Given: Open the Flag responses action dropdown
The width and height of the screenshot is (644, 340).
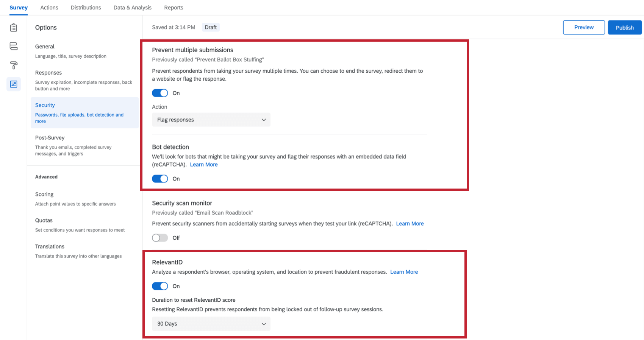Looking at the screenshot, I should pos(211,120).
